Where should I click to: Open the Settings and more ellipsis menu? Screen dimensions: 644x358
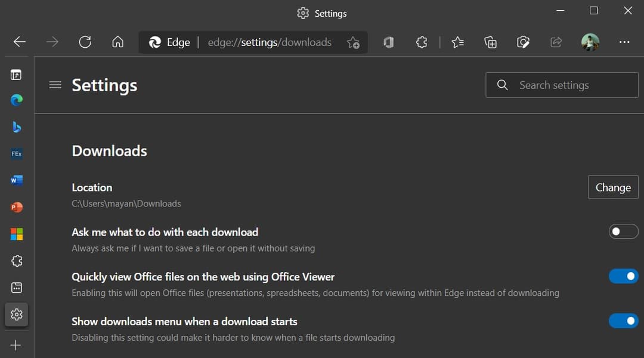[624, 42]
